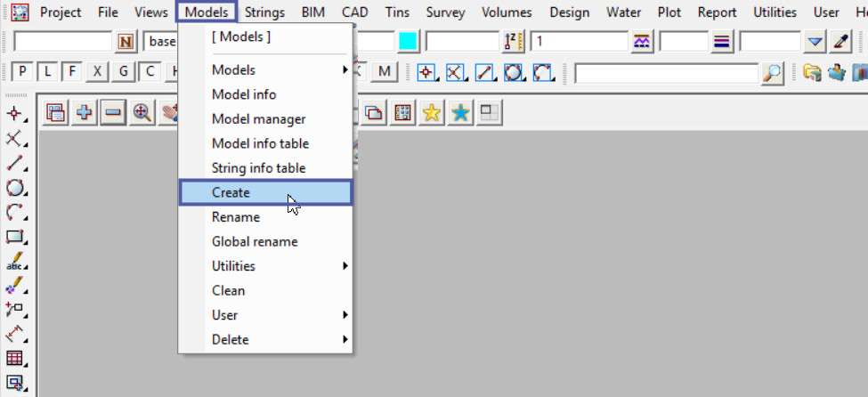Click the search magnifier button
The width and height of the screenshot is (868, 397).
tap(773, 73)
